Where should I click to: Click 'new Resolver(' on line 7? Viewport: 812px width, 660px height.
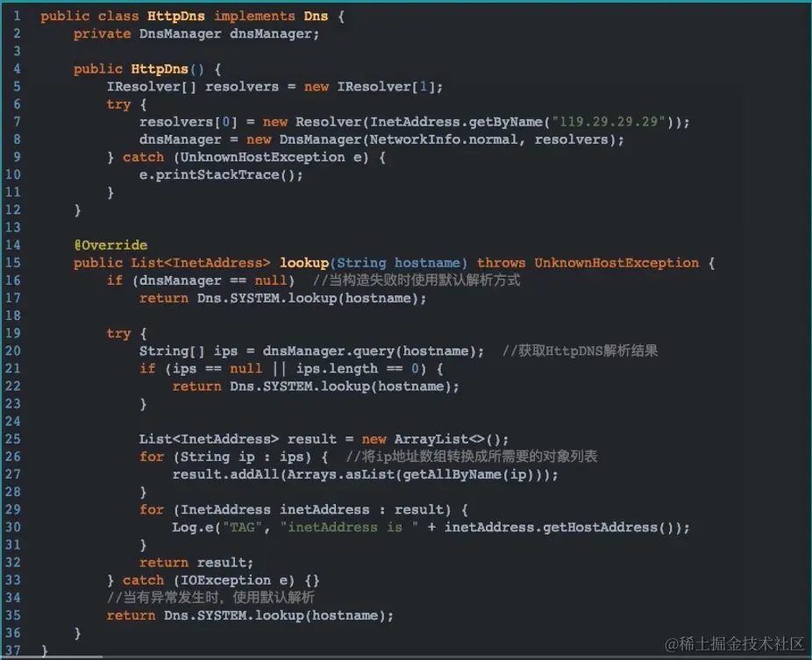[x=316, y=122]
